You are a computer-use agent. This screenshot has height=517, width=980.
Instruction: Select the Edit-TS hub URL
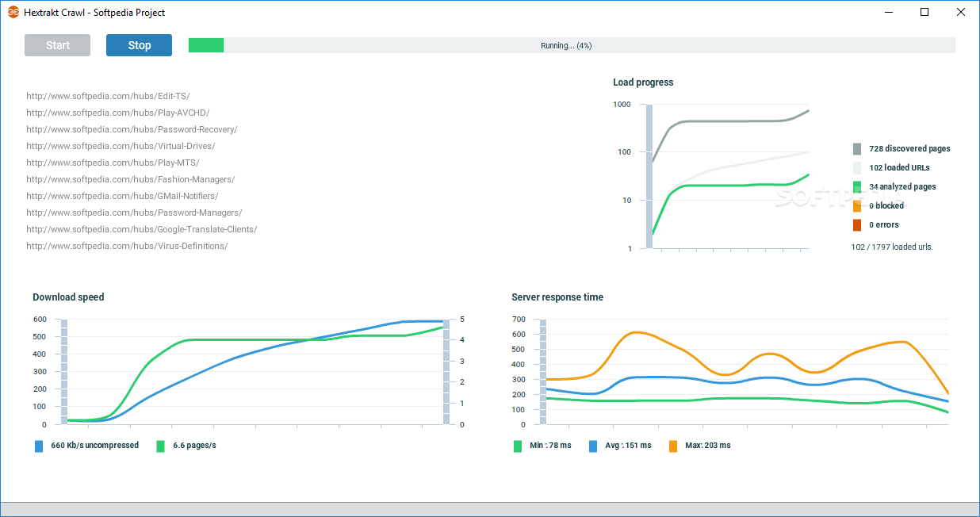(x=108, y=96)
